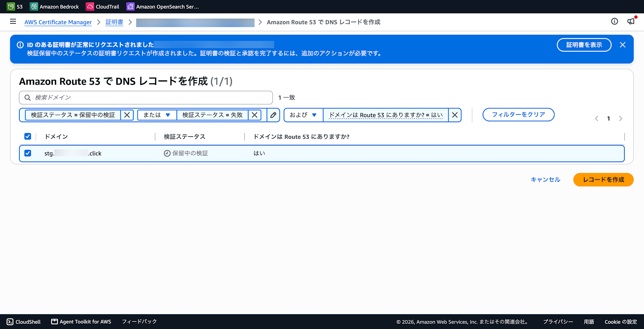Open the および operator dropdown
Viewport: 644px width, 329px height.
[x=303, y=115]
